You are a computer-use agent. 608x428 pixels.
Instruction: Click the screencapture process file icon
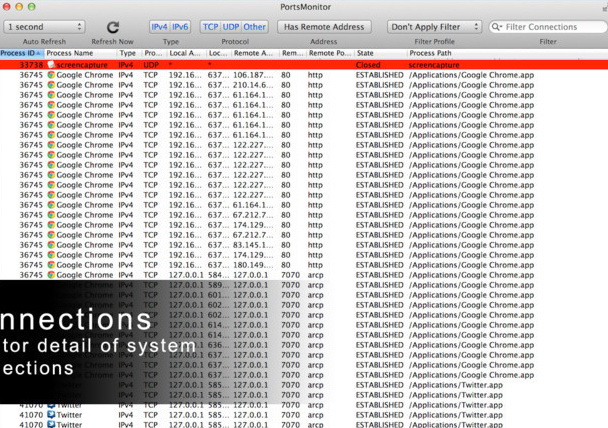[x=51, y=65]
